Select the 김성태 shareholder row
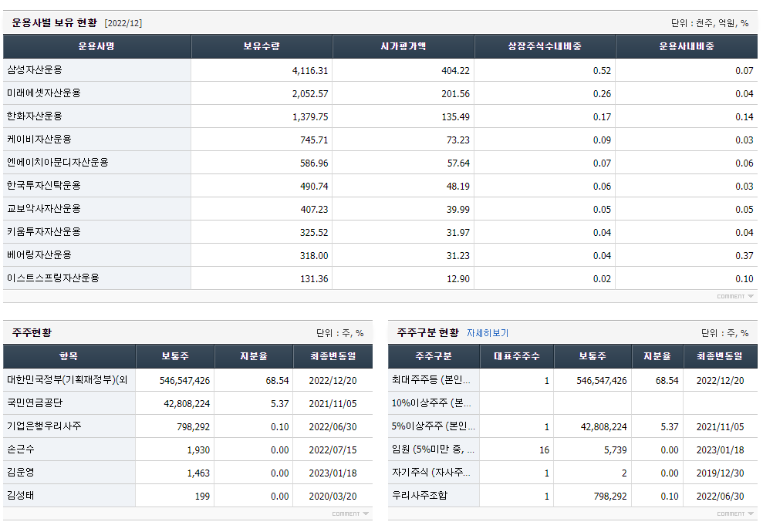Viewport: 763px width, 532px height. (187, 496)
